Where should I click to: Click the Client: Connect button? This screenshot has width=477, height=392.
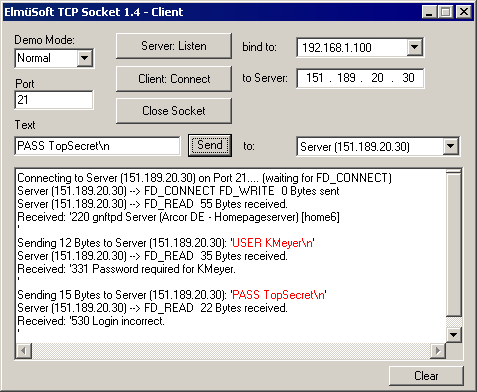pyautogui.click(x=174, y=79)
